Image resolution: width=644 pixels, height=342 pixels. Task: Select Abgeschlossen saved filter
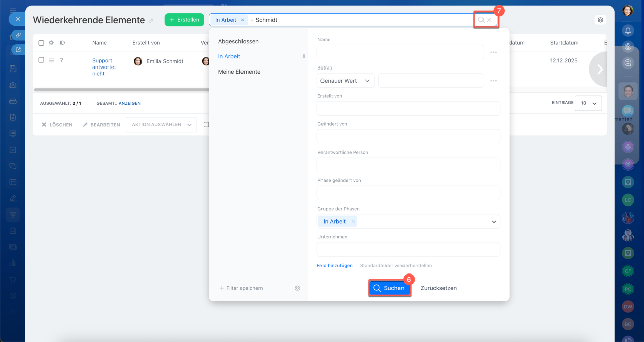pos(238,41)
